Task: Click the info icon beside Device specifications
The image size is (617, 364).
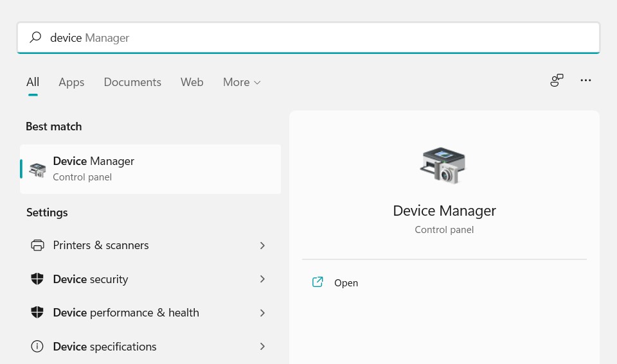Action: (x=37, y=346)
